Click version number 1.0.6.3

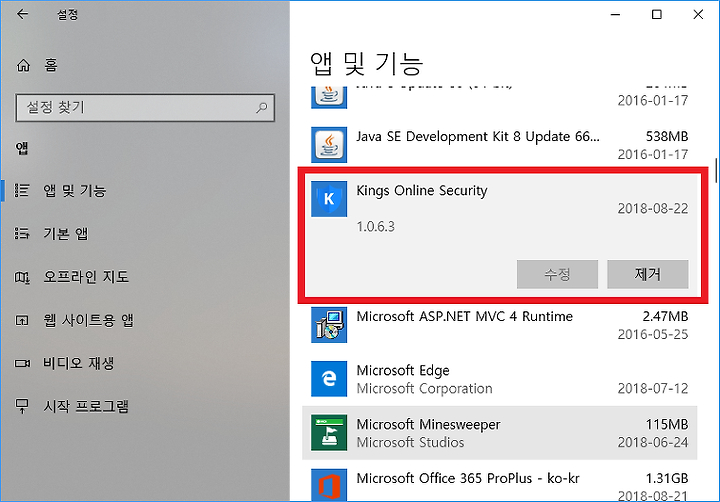pos(375,226)
